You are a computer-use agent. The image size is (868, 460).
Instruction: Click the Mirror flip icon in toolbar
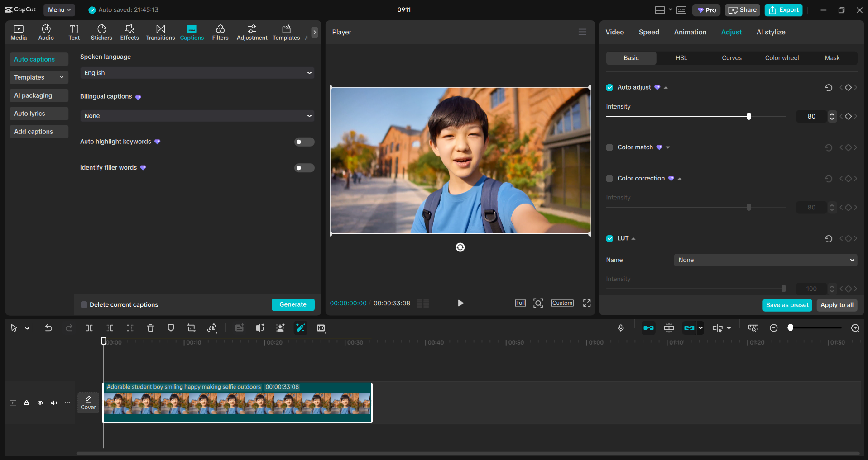click(211, 327)
